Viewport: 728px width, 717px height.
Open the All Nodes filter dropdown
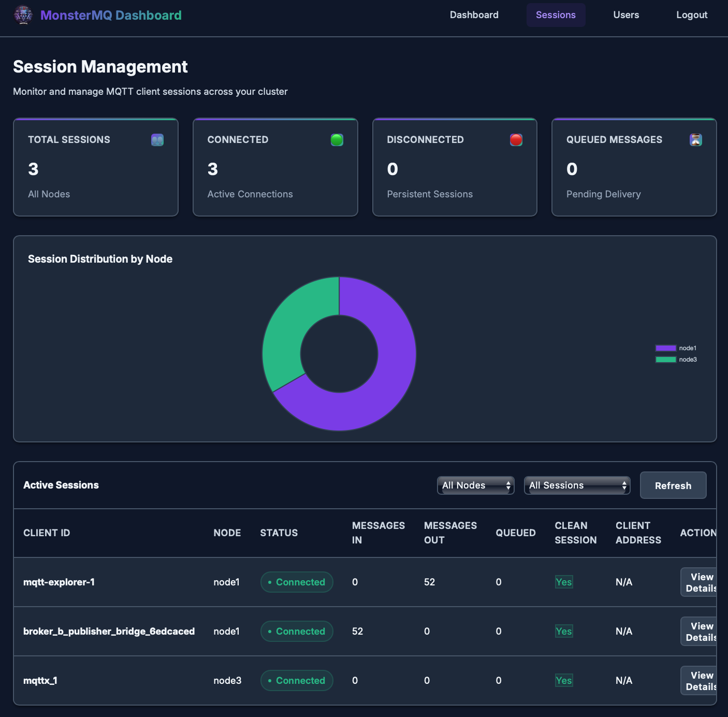[476, 485]
